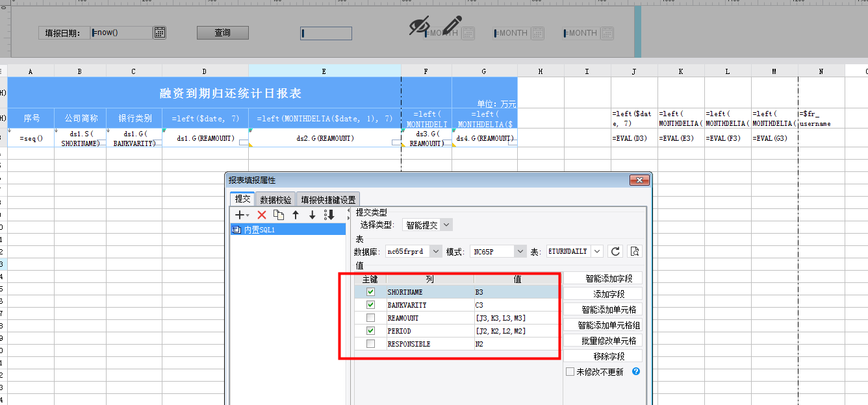
Task: Close the 报表填报属性 dialog
Action: [639, 180]
